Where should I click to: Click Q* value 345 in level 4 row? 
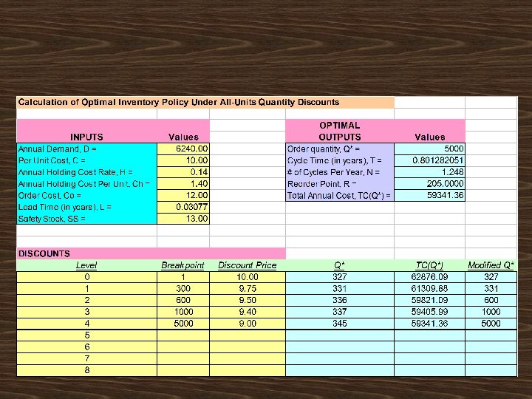340,324
